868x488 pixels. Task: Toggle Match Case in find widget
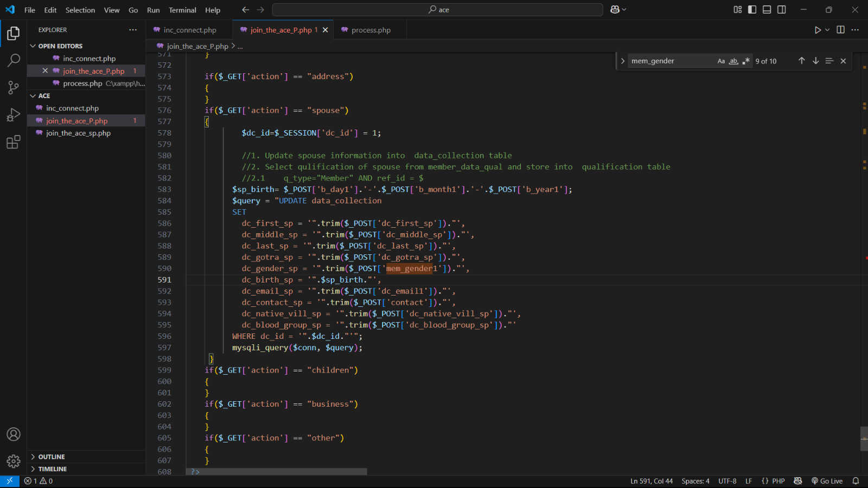(x=721, y=61)
